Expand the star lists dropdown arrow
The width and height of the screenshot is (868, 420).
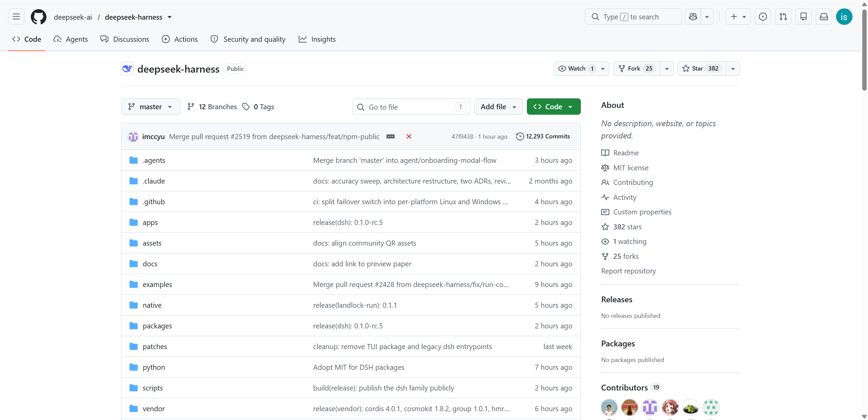pyautogui.click(x=733, y=69)
